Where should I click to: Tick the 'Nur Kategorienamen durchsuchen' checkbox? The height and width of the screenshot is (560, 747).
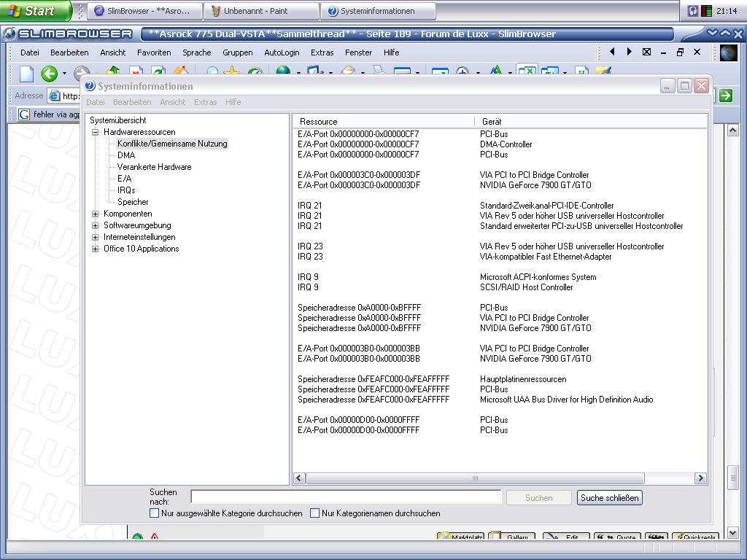(x=315, y=513)
